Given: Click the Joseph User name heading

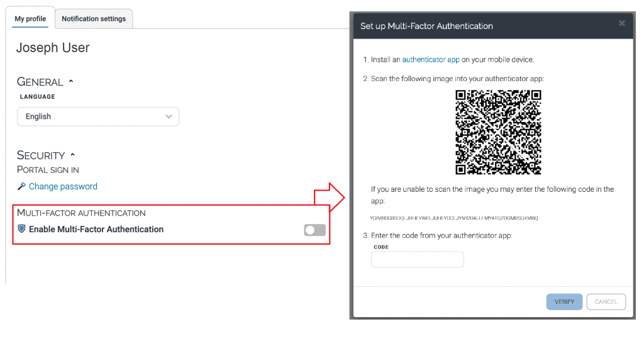Looking at the screenshot, I should 53,48.
